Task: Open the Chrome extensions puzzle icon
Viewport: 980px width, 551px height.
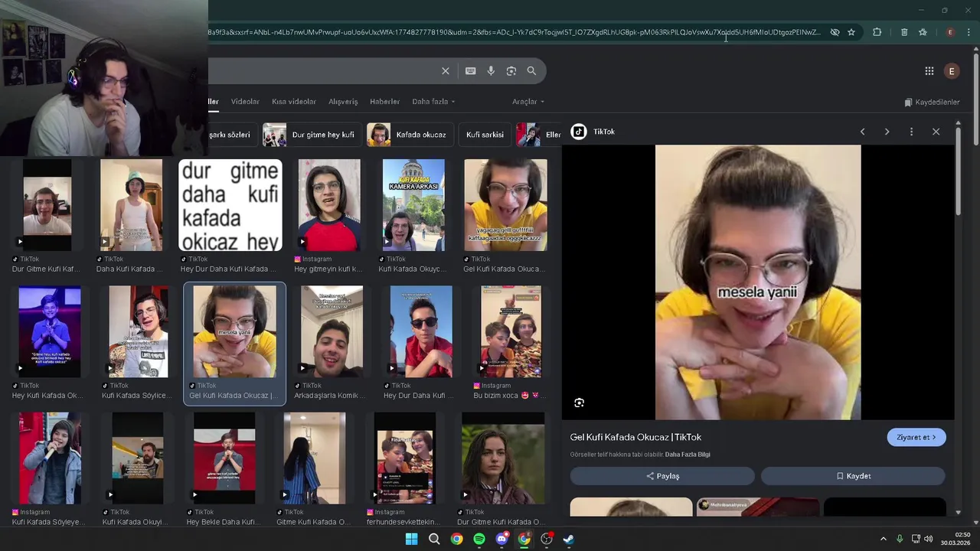Action: coord(877,32)
